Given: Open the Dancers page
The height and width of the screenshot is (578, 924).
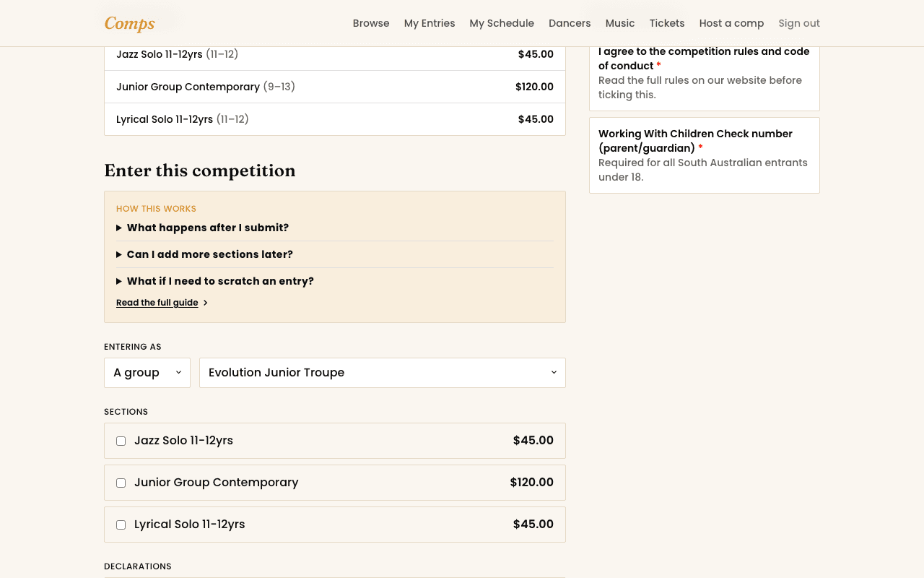Looking at the screenshot, I should tap(570, 23).
